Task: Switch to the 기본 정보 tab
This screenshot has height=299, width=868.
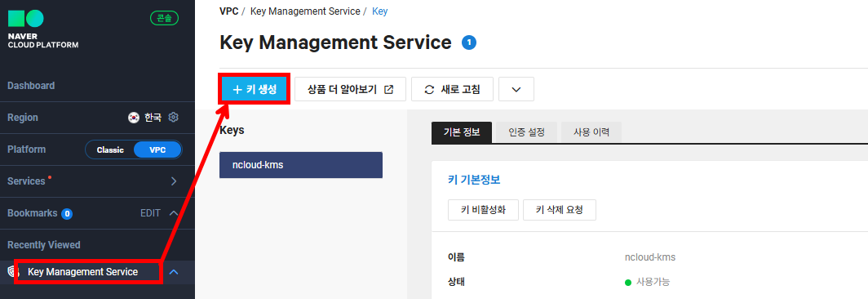Action: click(462, 132)
